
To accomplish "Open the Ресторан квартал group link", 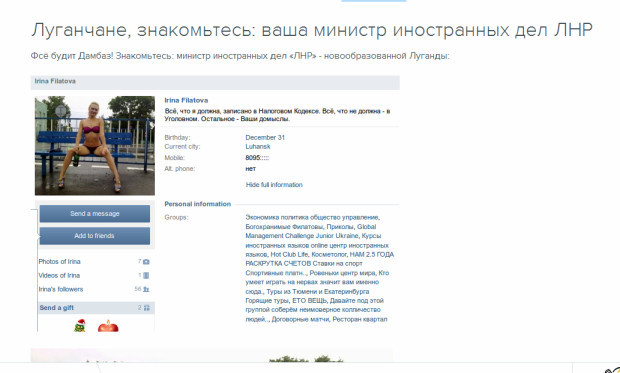I will [x=360, y=319].
